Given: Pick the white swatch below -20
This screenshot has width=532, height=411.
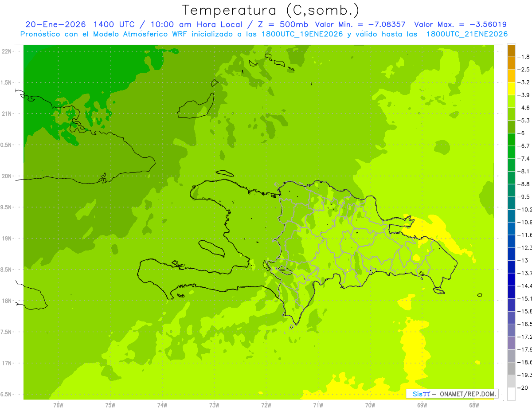Looking at the screenshot, I should coord(511,394).
